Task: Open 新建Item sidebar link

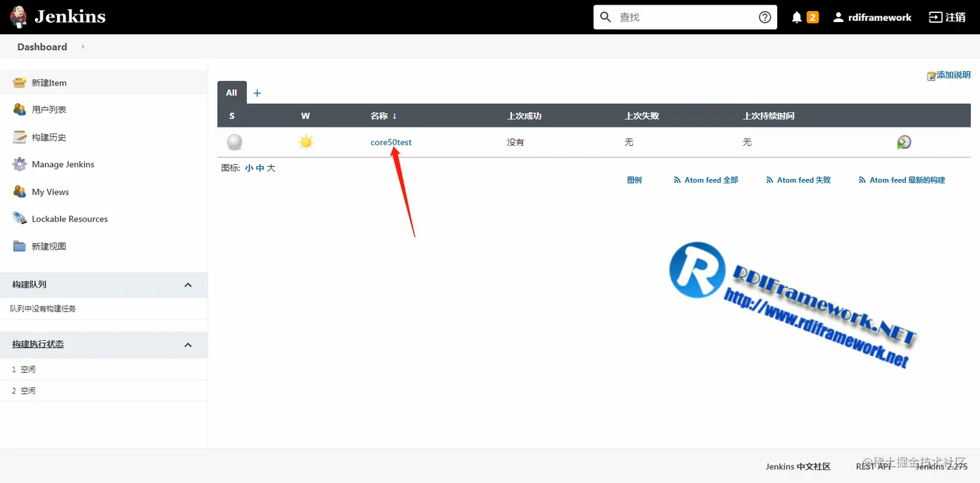Action: point(49,83)
